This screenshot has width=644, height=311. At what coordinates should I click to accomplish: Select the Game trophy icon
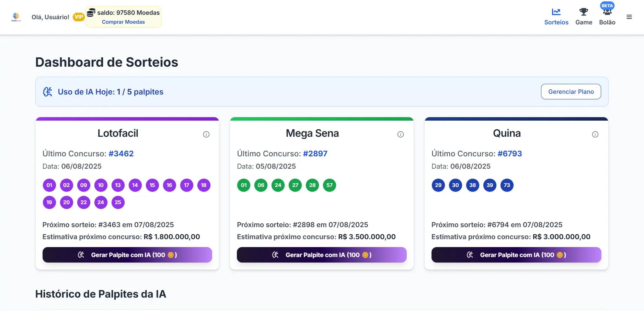click(x=584, y=11)
